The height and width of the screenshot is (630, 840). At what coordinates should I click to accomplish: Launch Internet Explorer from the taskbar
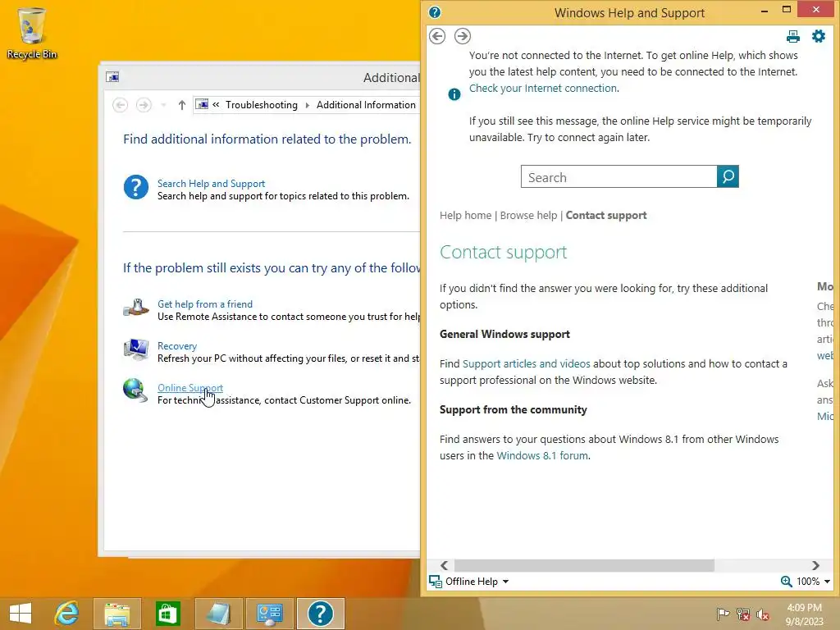[x=67, y=614]
